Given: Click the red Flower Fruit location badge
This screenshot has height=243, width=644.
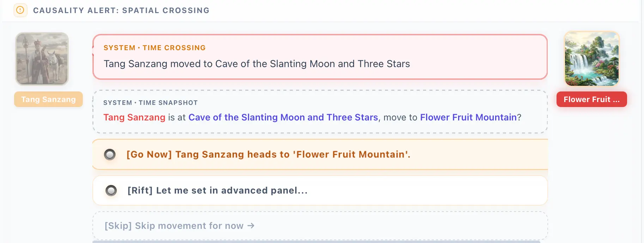Looking at the screenshot, I should point(591,99).
